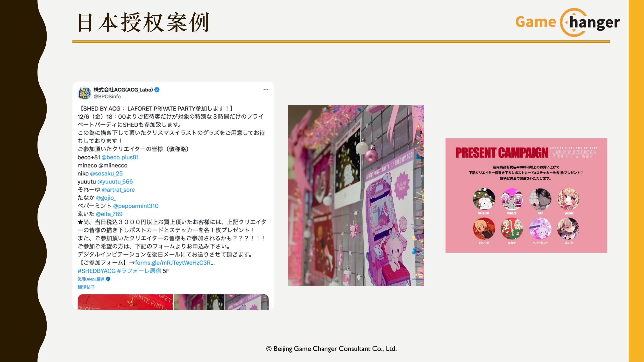Click the verified badge next to ACG_Labo
644x362 pixels.
point(157,90)
